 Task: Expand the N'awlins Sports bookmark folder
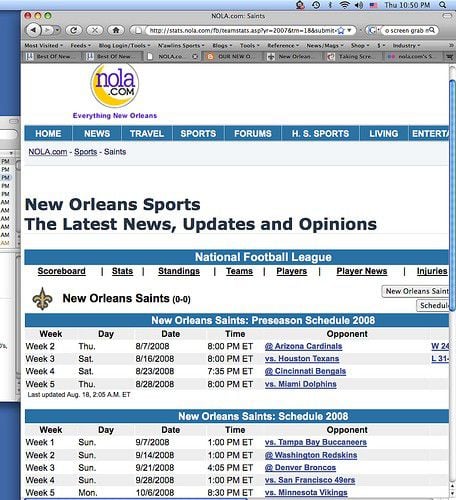[181, 46]
